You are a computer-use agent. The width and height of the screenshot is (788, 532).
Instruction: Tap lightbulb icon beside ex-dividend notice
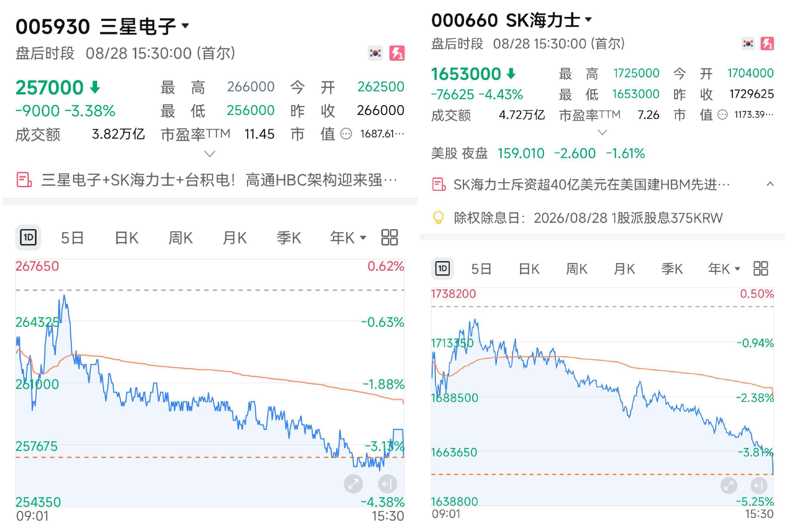[x=438, y=217]
